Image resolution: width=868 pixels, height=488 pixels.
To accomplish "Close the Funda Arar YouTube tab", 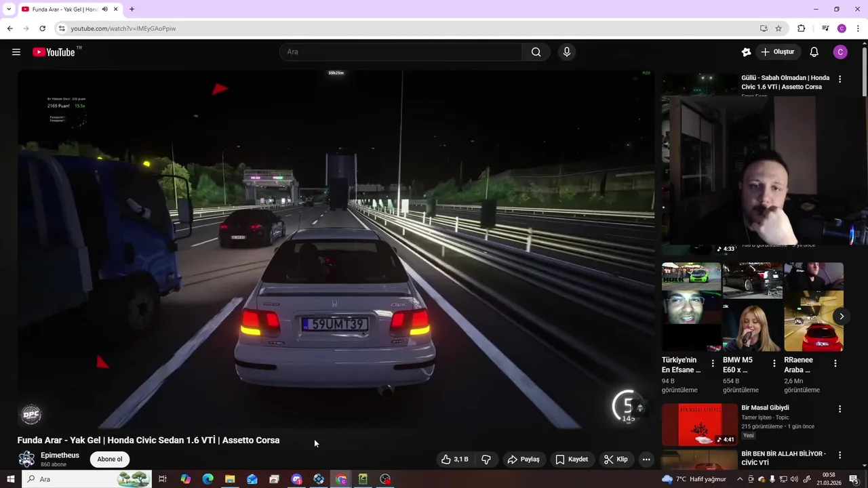I will click(x=116, y=9).
